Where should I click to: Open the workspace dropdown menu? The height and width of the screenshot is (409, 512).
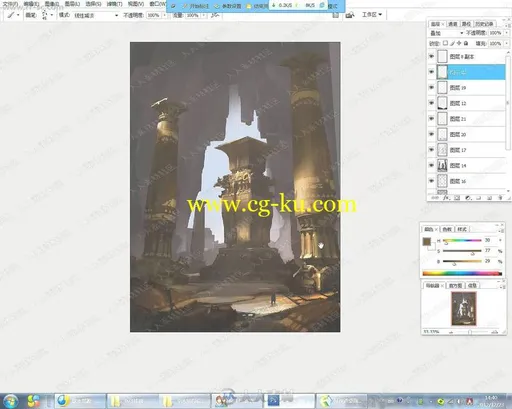(372, 15)
